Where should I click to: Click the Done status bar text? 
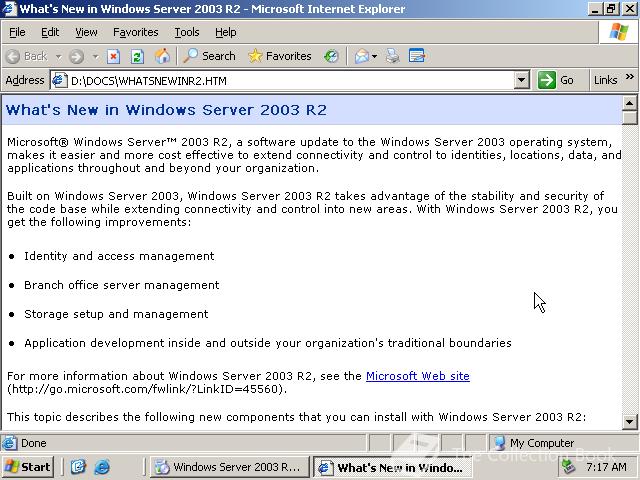coord(33,443)
